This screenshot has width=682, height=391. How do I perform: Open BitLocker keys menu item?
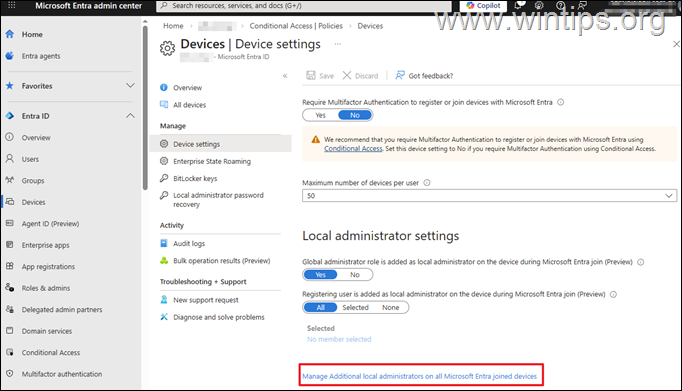[195, 178]
